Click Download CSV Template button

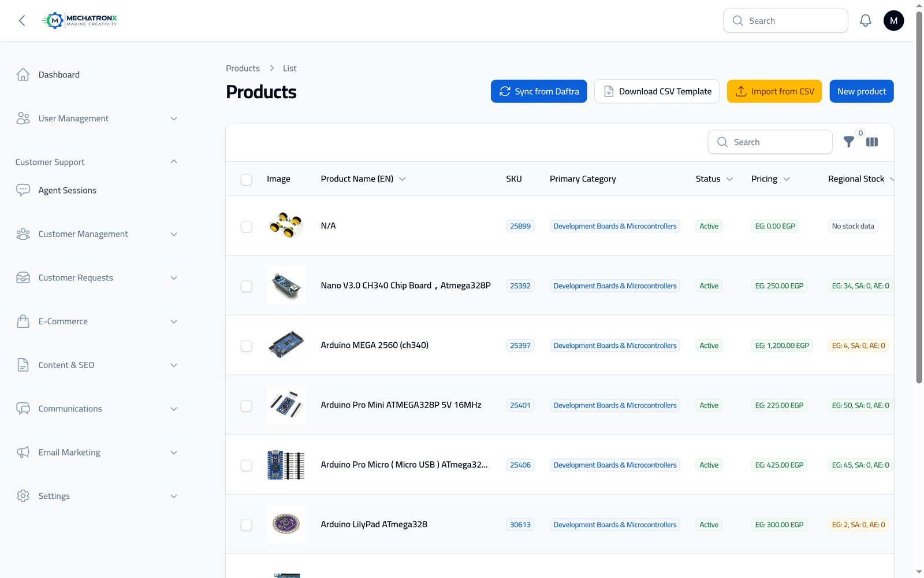pyautogui.click(x=657, y=91)
